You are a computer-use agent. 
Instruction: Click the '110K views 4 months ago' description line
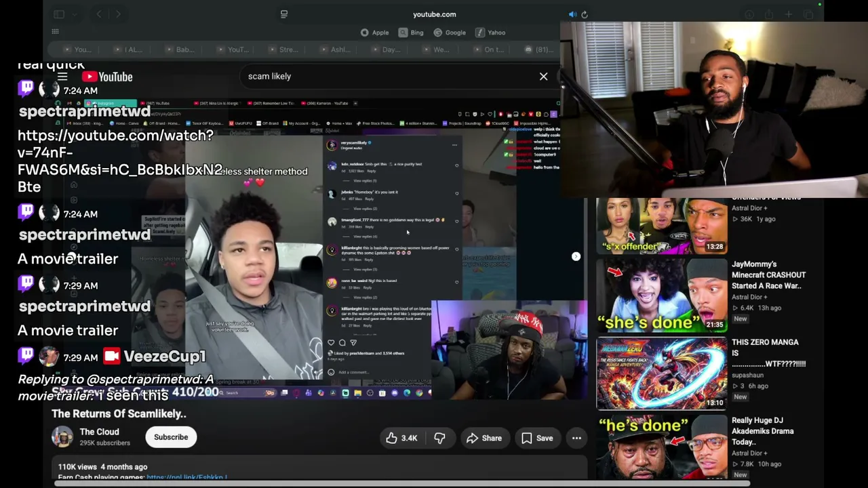tap(102, 467)
